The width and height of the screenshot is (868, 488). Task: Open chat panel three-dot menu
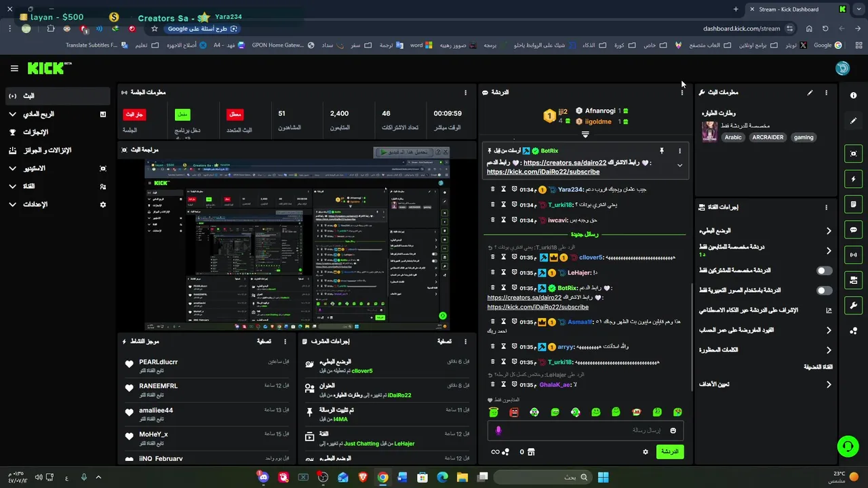click(682, 93)
